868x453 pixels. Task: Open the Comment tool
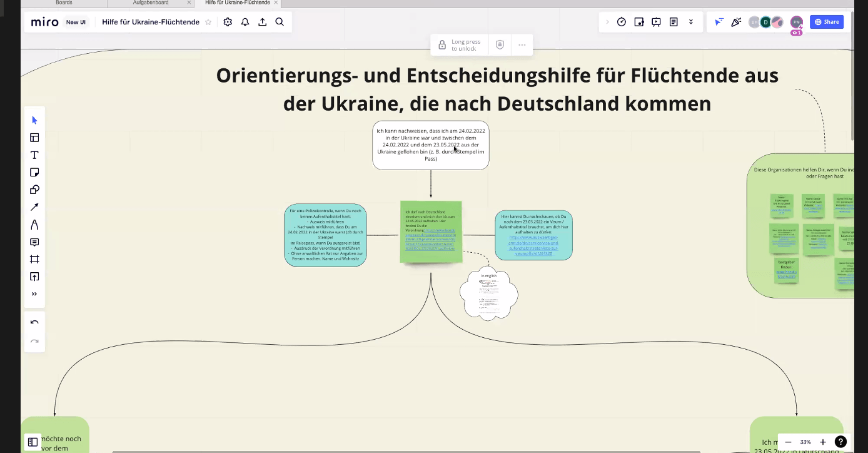(x=34, y=242)
